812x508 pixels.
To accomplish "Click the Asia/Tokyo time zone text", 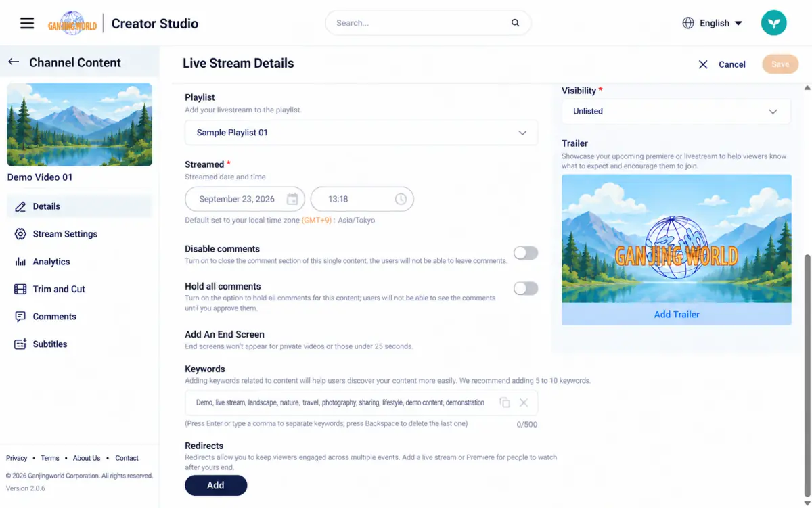I will [x=355, y=221].
